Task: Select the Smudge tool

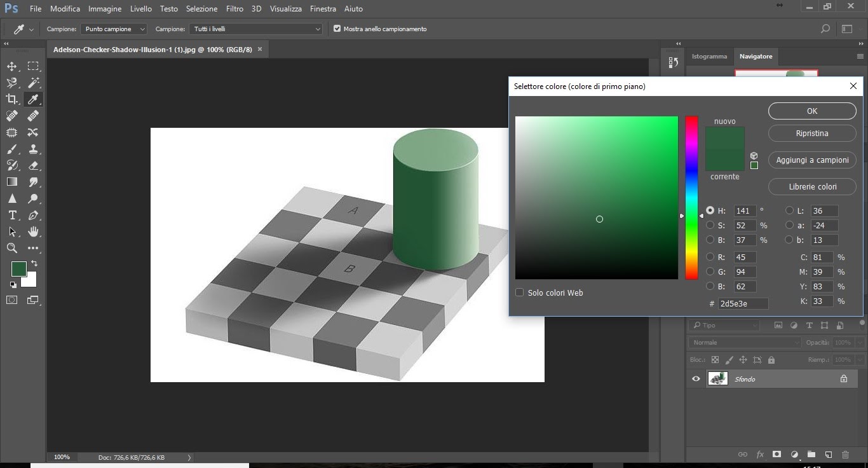Action: click(x=33, y=182)
